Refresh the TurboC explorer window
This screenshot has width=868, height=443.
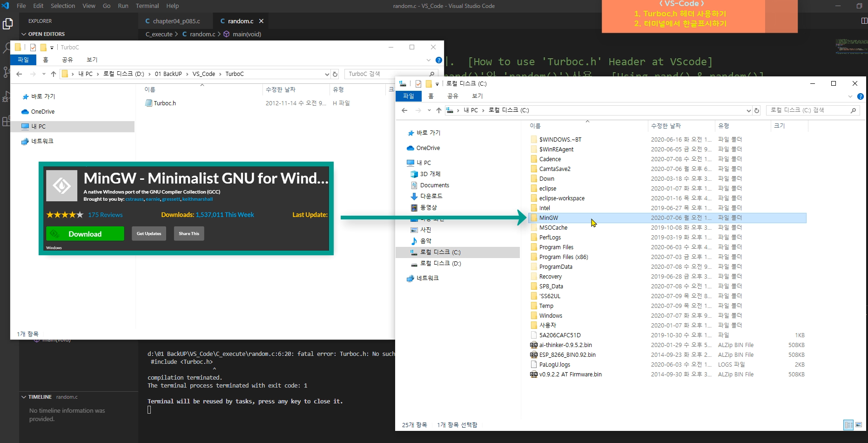[335, 74]
